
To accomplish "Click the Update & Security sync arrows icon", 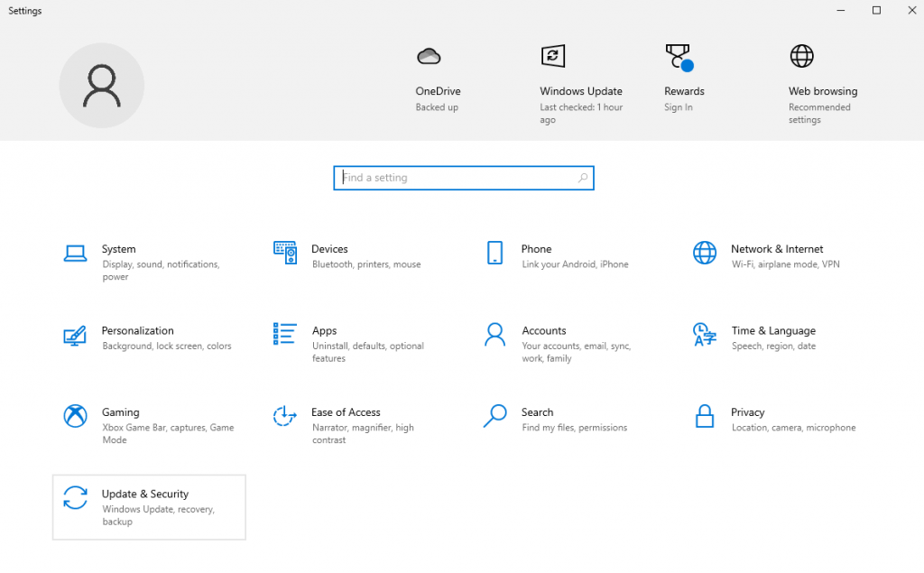I will click(x=76, y=497).
